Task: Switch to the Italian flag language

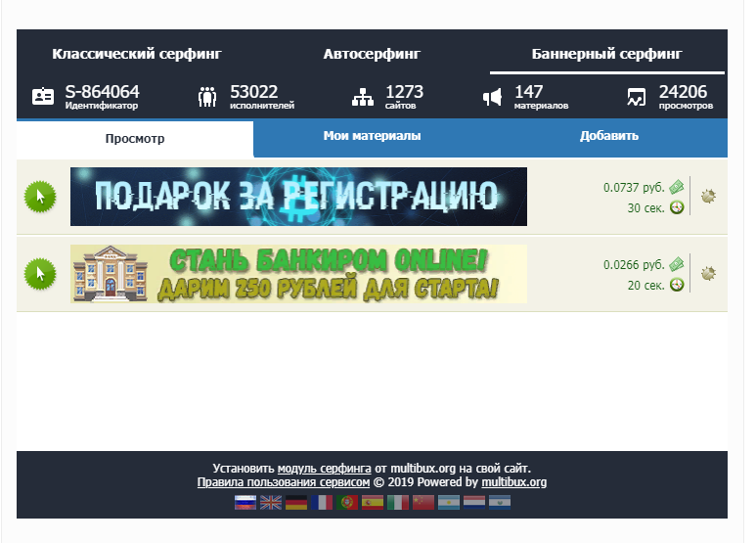Action: pos(398,503)
